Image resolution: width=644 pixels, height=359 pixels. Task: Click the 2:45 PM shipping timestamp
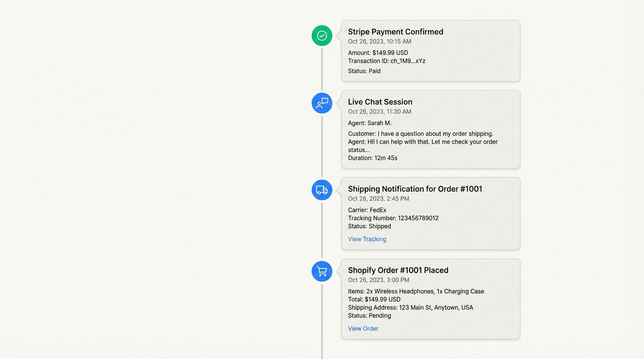pyautogui.click(x=378, y=199)
